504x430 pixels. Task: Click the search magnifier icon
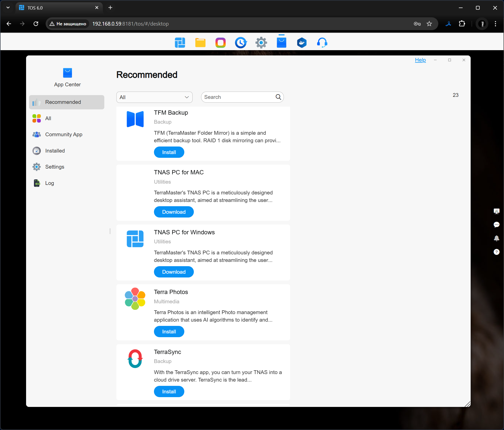pyautogui.click(x=278, y=97)
